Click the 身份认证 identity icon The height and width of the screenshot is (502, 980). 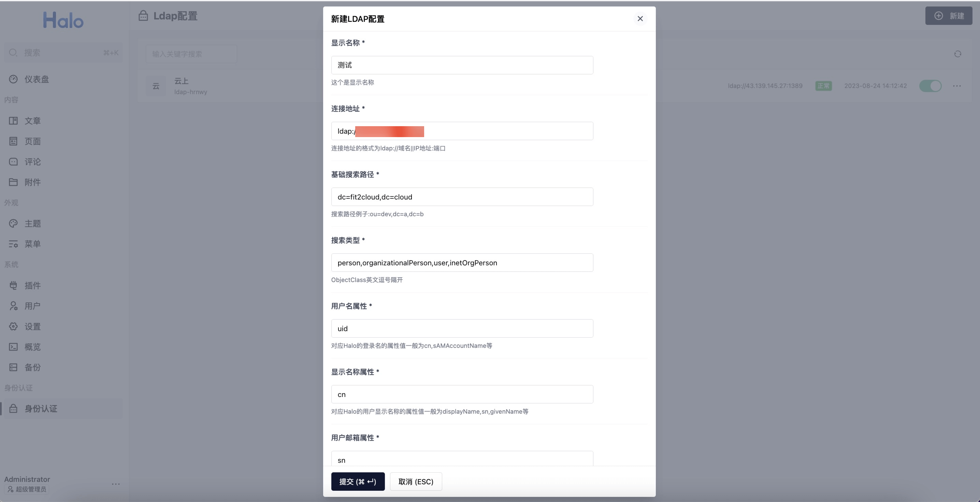pos(13,409)
